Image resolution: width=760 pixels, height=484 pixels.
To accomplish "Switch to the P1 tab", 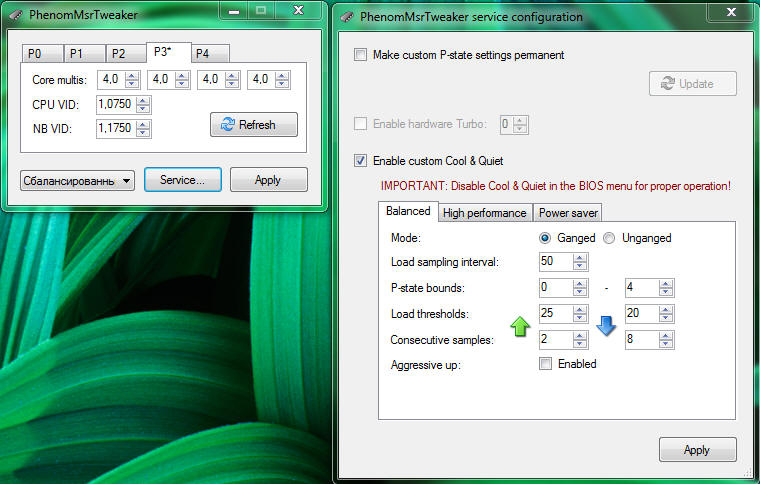I will point(84,53).
